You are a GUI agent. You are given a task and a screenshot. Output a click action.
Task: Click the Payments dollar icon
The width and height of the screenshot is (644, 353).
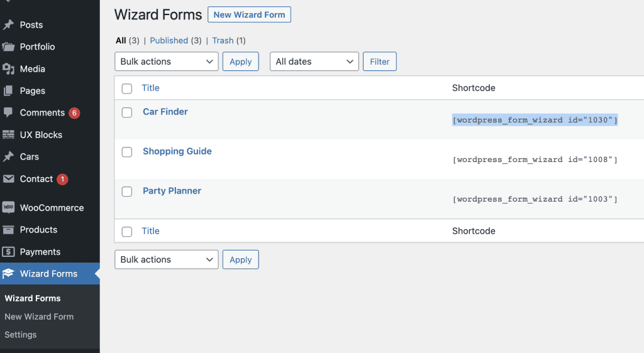point(8,252)
